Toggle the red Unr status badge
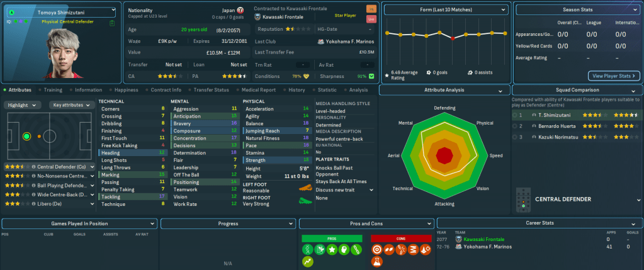This screenshot has height=270, width=644. tap(371, 20)
